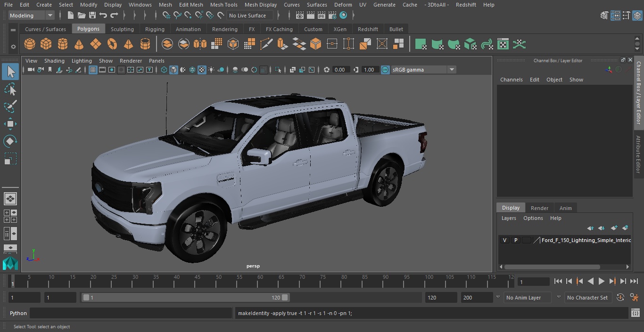Open the UV checker shelf icon

tap(503, 44)
